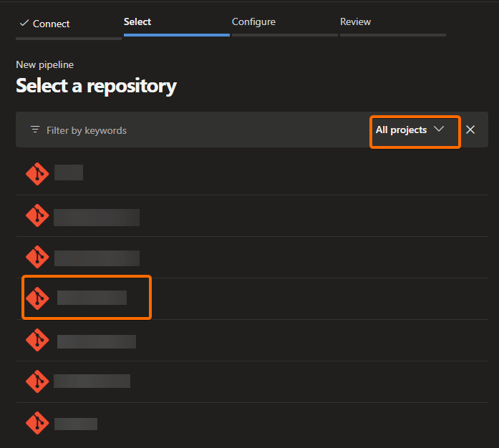
Task: Select the first repository name in the list
Action: pos(69,172)
